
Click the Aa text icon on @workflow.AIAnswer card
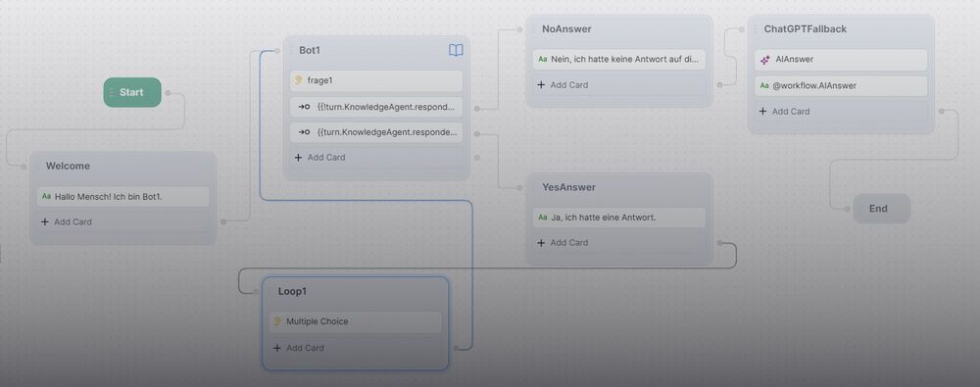pos(764,85)
